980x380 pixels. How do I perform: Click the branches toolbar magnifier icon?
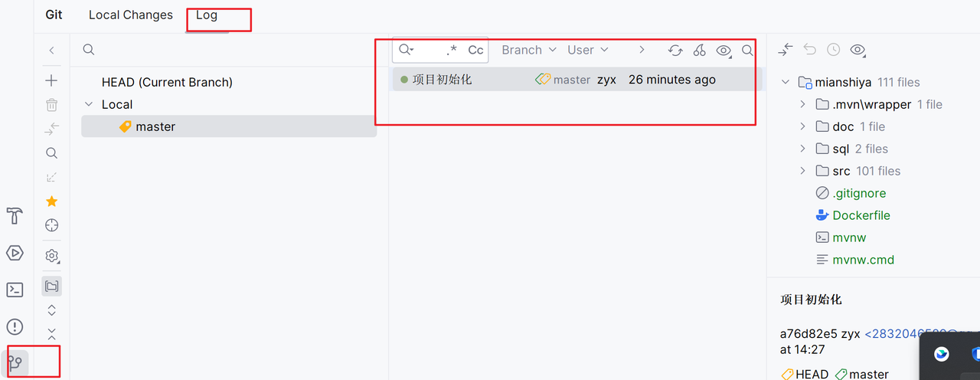tap(52, 153)
